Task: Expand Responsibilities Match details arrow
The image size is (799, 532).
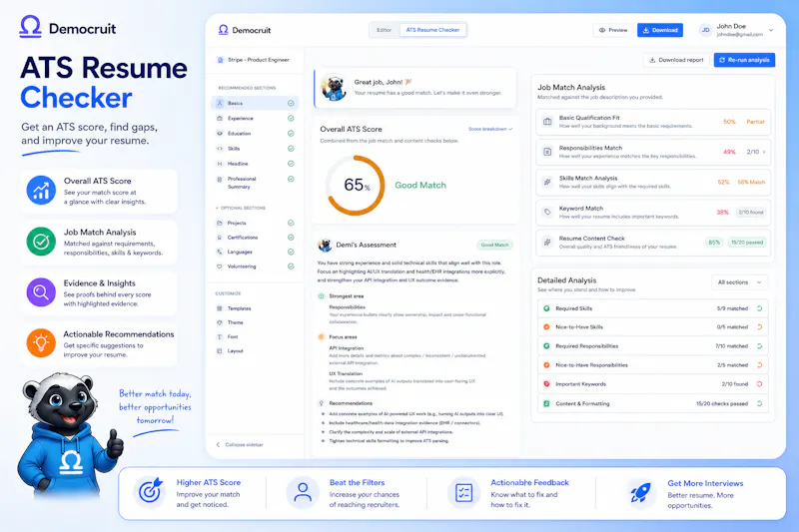Action: 764,152
